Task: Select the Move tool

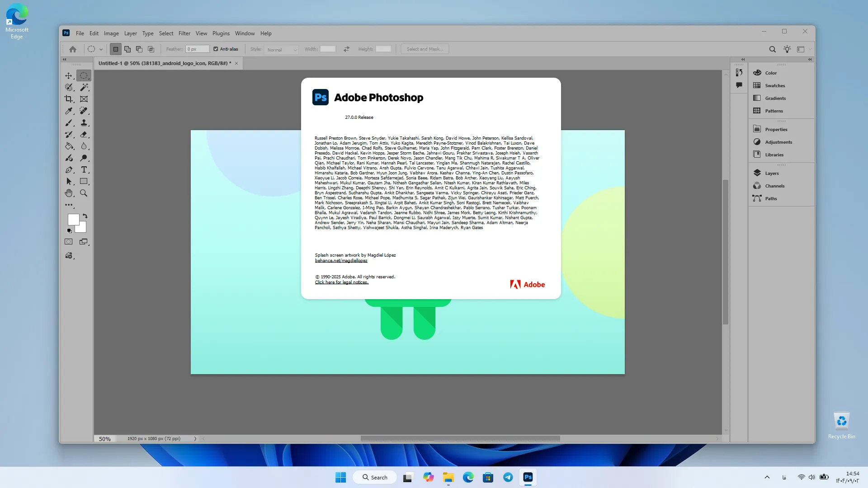Action: 69,75
